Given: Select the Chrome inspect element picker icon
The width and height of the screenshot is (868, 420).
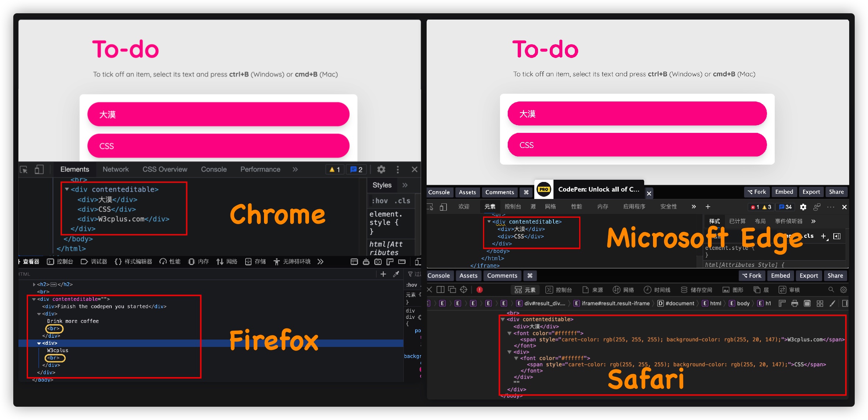Looking at the screenshot, I should [24, 169].
